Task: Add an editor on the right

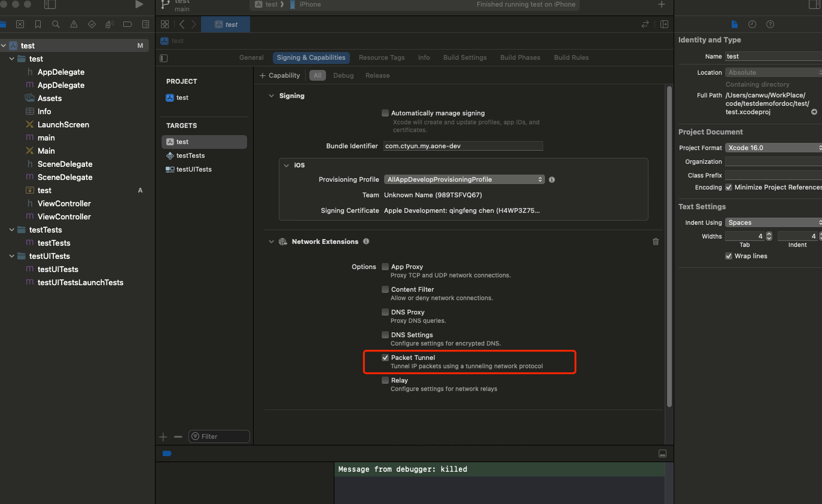Action: click(664, 25)
